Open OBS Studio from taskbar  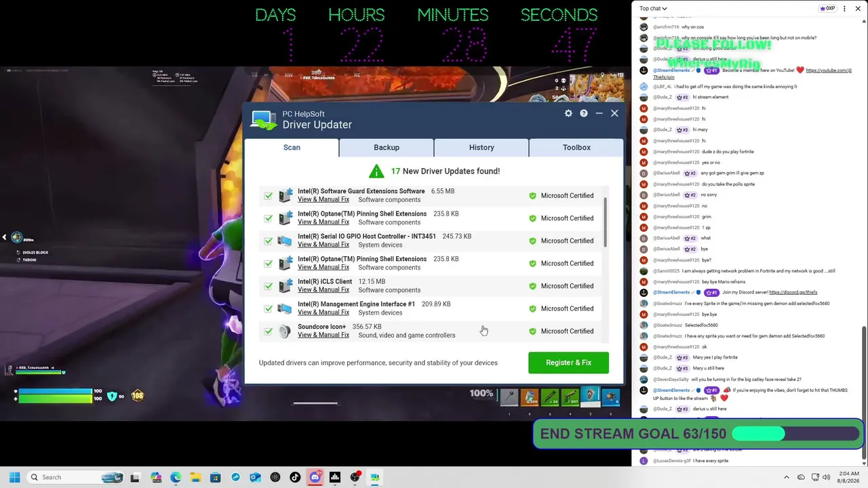point(355,477)
